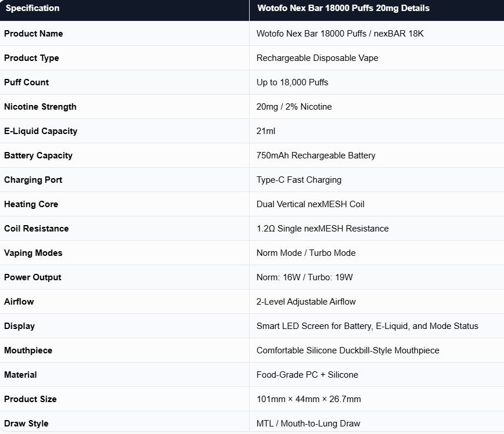Click 'Food-Grade PC + Silicone' value
The image size is (504, 434).
307,375
